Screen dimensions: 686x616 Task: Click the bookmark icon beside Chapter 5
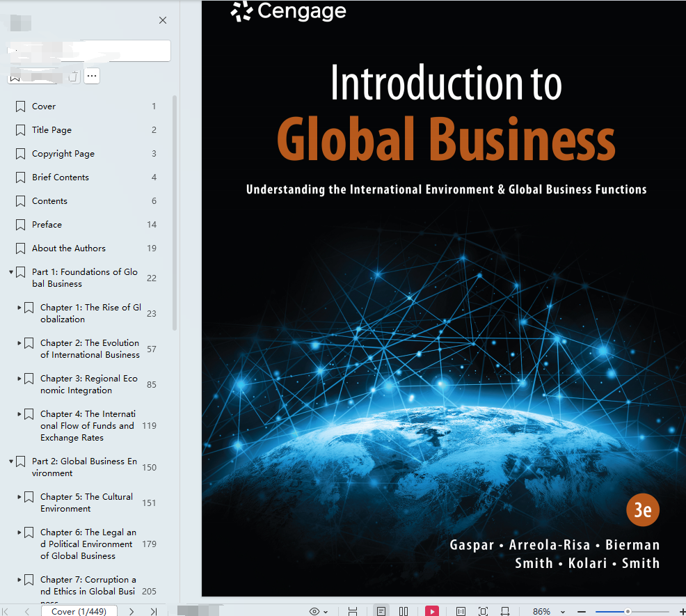29,497
